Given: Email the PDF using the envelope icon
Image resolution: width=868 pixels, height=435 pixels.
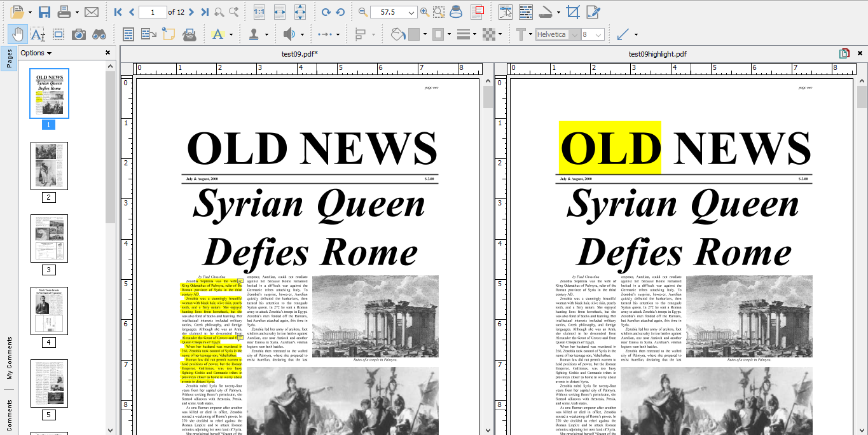Looking at the screenshot, I should coord(92,12).
